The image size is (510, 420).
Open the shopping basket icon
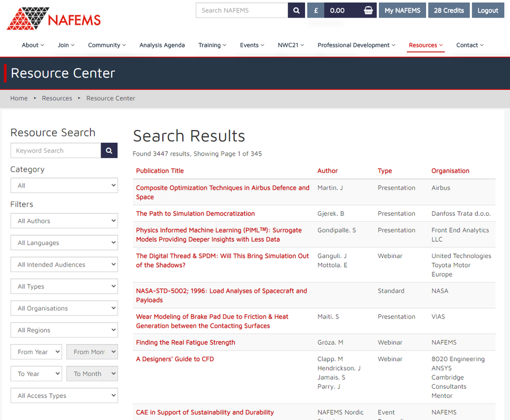click(368, 10)
